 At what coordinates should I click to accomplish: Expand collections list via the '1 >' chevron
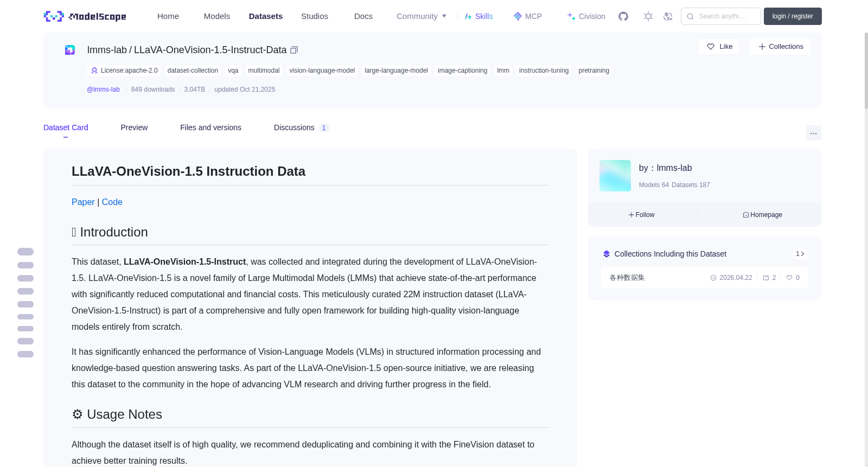pyautogui.click(x=800, y=254)
